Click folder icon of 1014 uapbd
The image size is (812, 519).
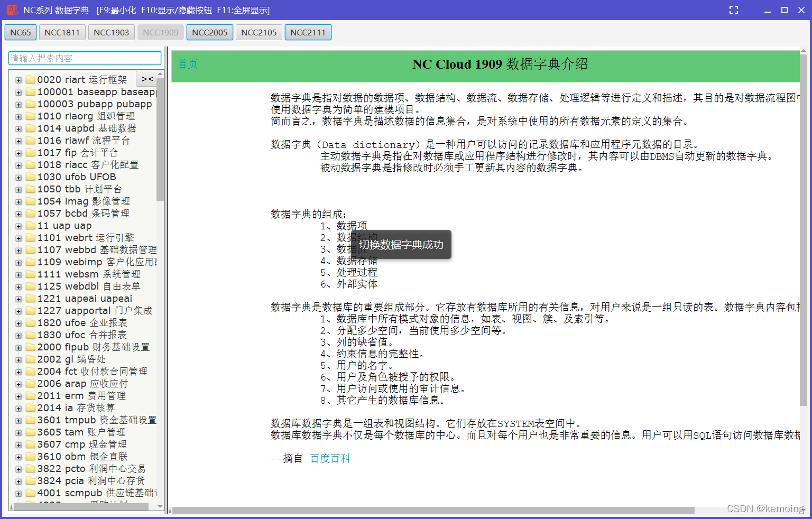(x=31, y=128)
